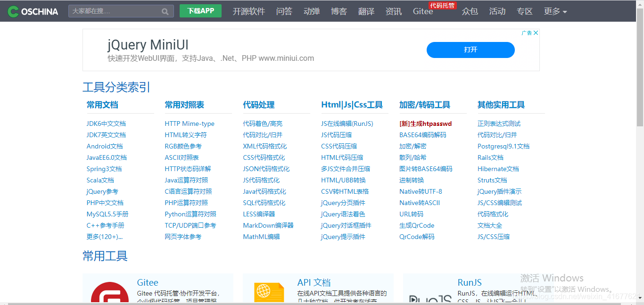Open Spring3文档 link
The image size is (644, 305).
click(x=104, y=169)
